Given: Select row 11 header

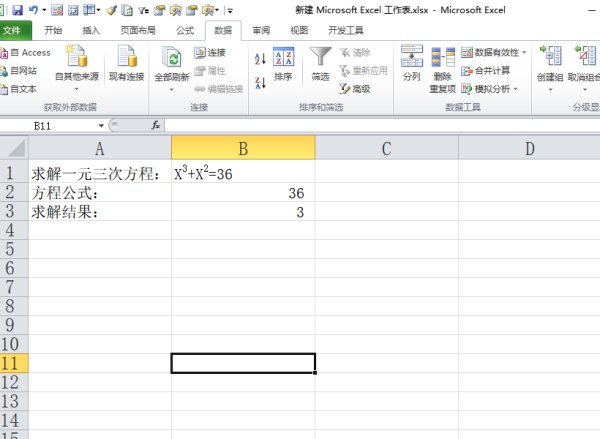Looking at the screenshot, I should [14, 363].
